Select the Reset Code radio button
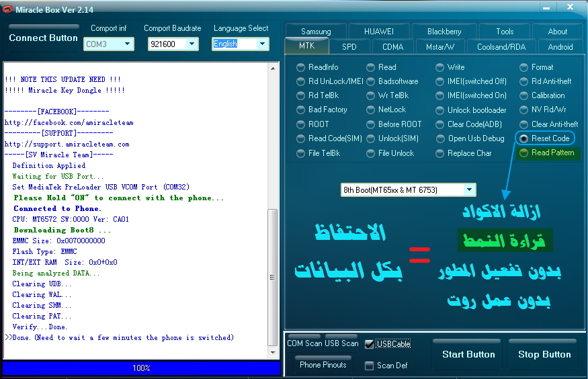 click(x=523, y=138)
